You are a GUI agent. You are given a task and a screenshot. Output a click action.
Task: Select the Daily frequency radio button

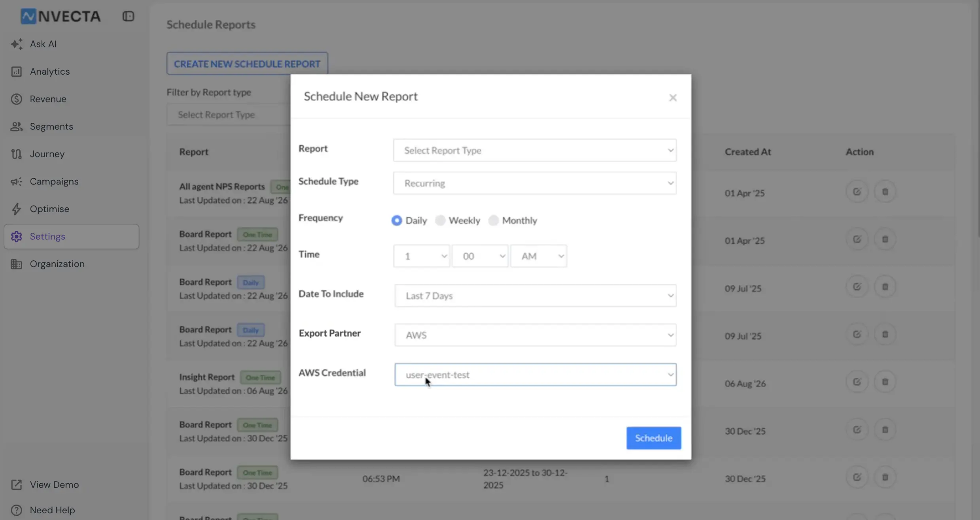click(x=397, y=220)
